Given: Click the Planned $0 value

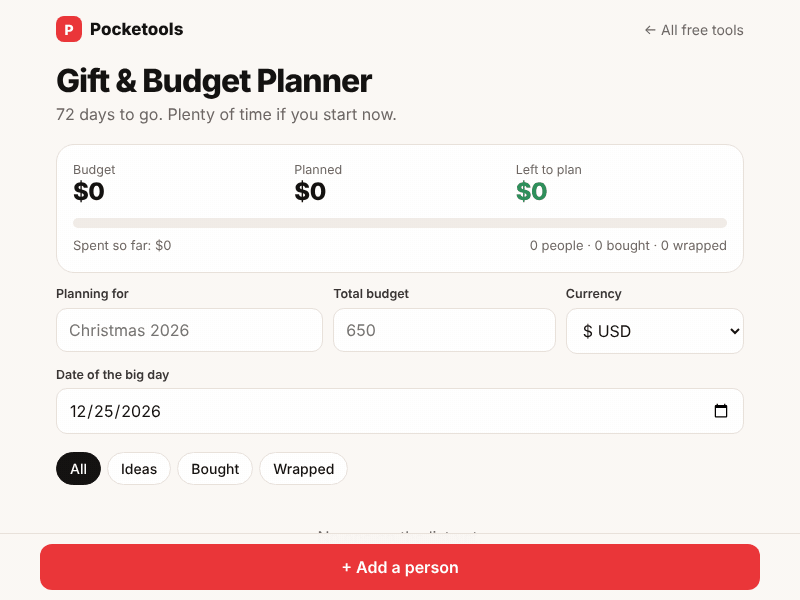Looking at the screenshot, I should [x=310, y=191].
